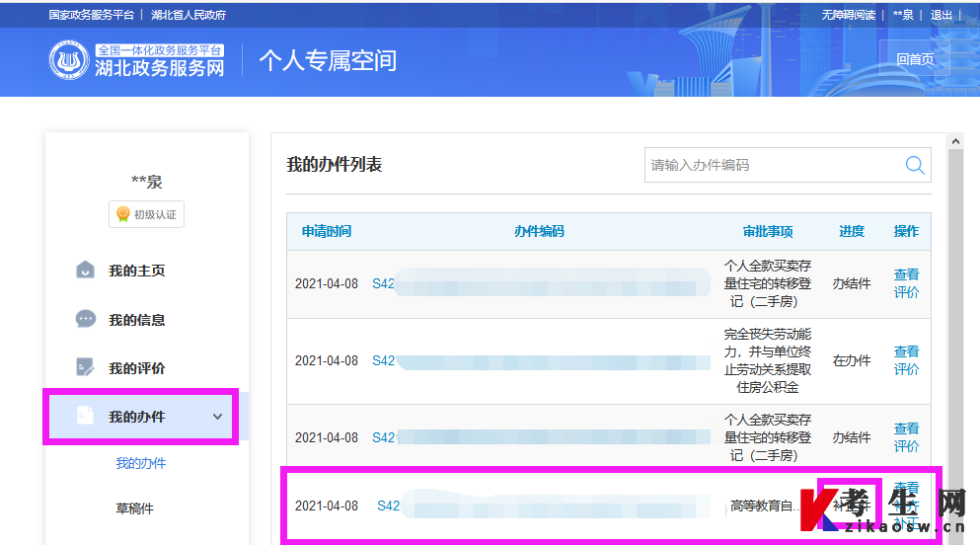Viewport: 980px width, 545px height.
Task: Click the 个人专属空间 title
Action: pyautogui.click(x=328, y=60)
